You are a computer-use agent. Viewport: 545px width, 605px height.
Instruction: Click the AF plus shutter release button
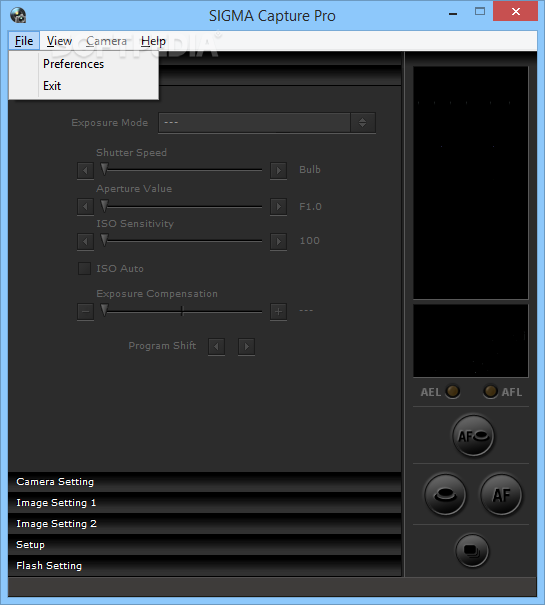point(473,436)
